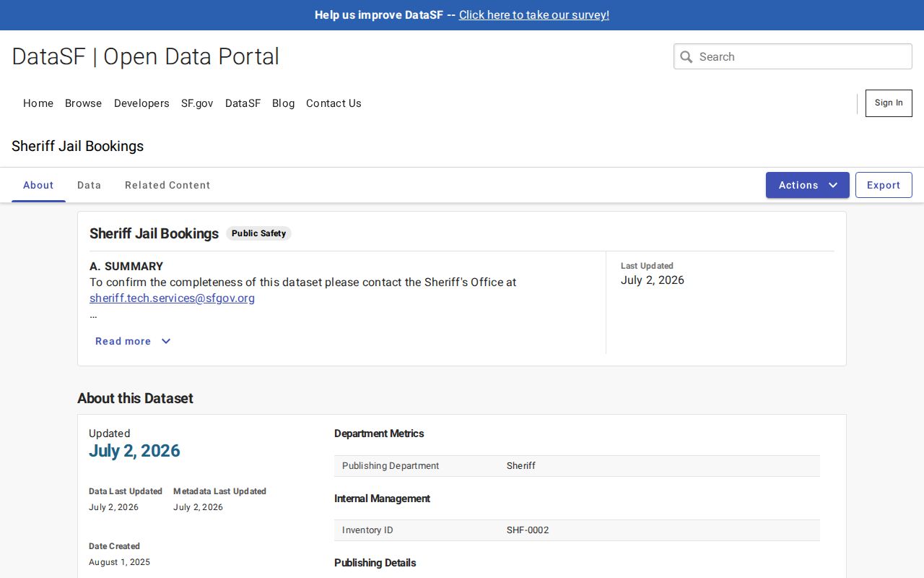The width and height of the screenshot is (924, 578).
Task: Click the Sign In button
Action: point(889,103)
